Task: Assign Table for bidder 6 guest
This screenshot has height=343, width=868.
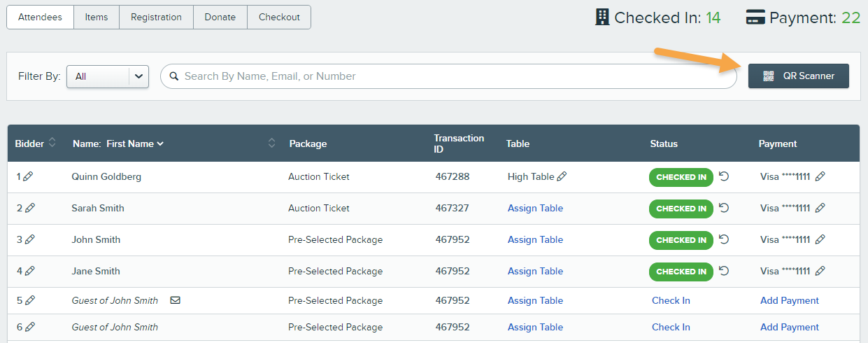Action: (x=535, y=328)
